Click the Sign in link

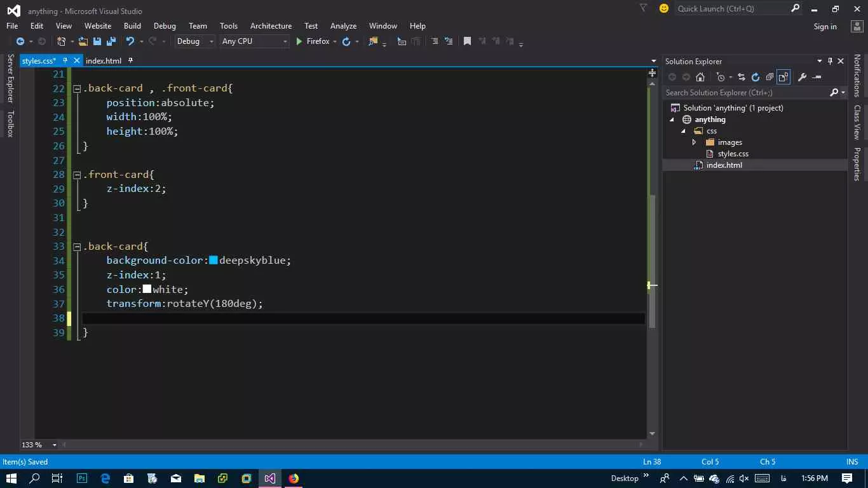click(825, 27)
